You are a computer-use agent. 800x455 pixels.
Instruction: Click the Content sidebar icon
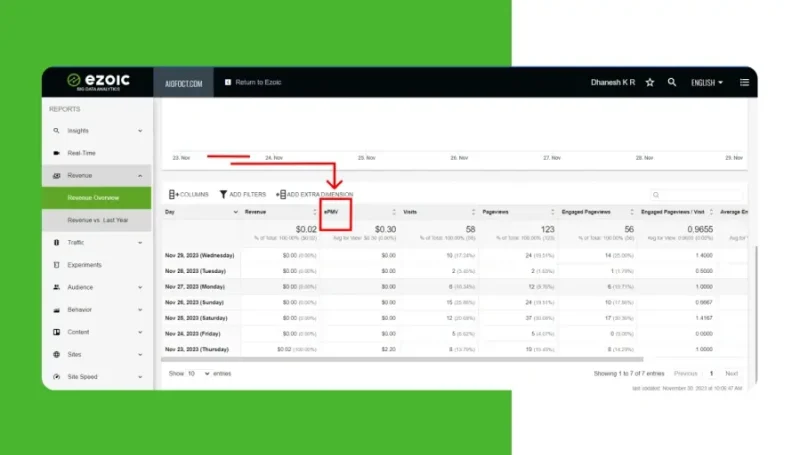click(x=56, y=332)
